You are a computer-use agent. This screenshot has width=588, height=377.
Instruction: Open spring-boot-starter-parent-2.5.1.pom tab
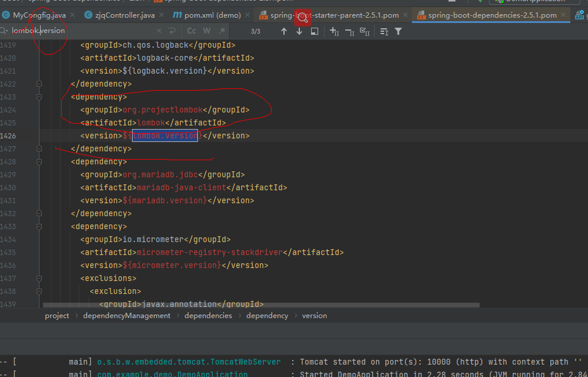334,15
